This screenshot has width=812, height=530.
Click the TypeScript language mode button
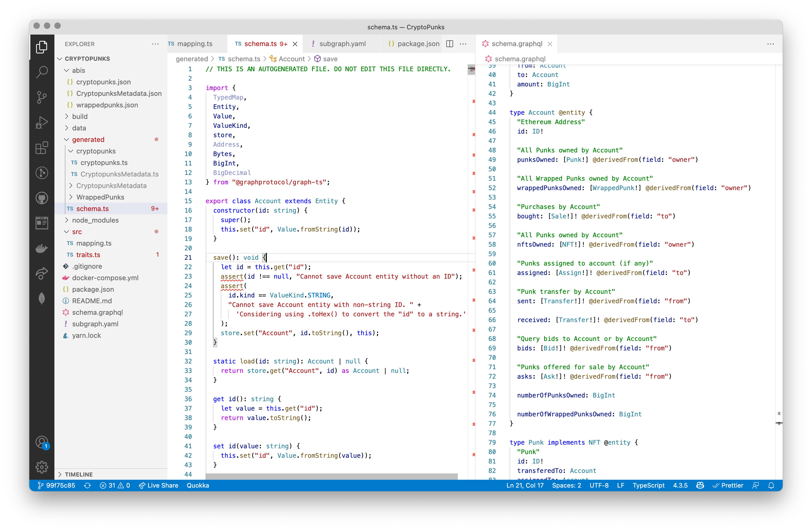648,485
